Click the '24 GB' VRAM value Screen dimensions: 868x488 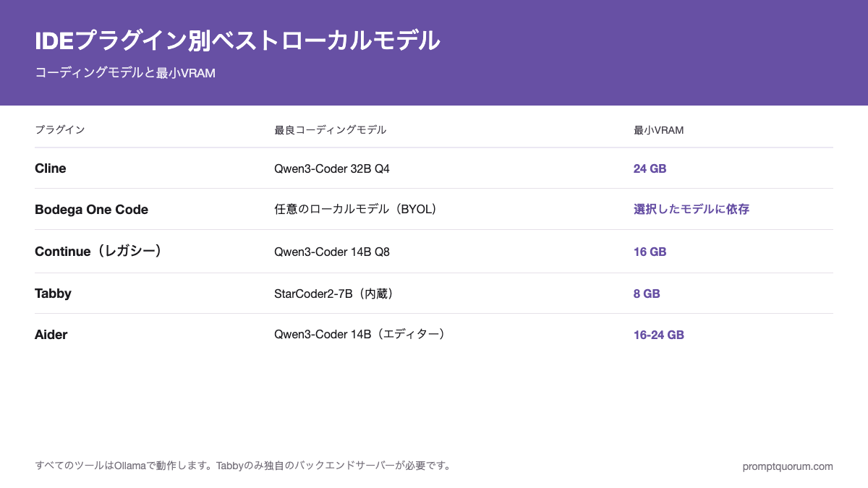click(650, 168)
